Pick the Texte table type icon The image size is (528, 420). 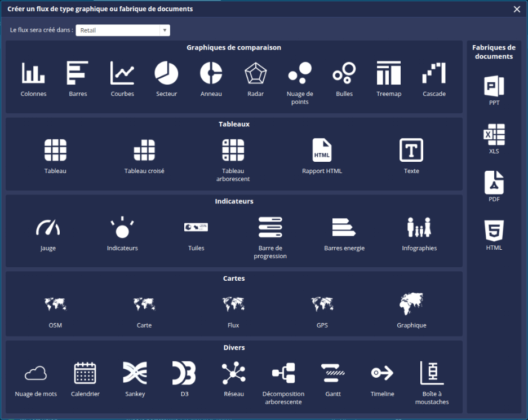(411, 151)
